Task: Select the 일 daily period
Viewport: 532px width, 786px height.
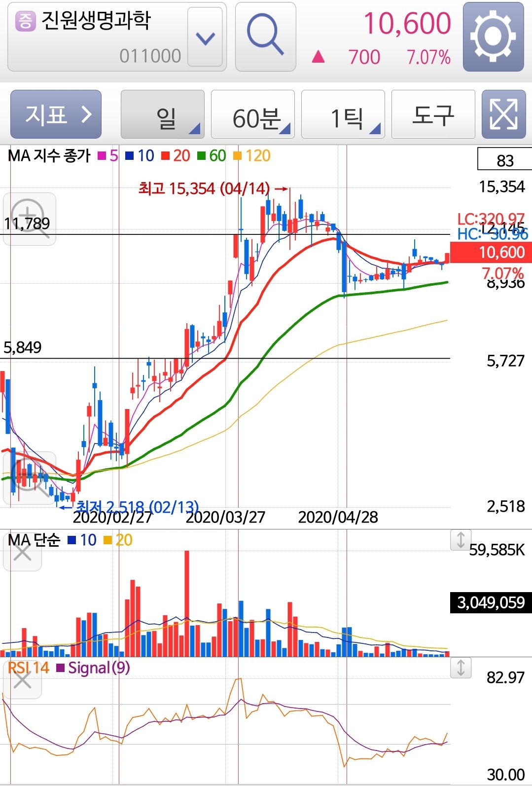Action: point(163,114)
